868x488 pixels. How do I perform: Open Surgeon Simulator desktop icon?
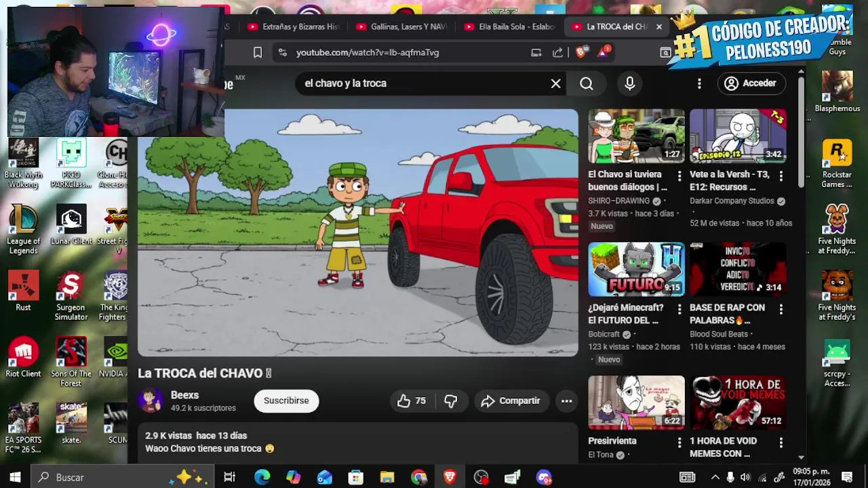pos(71,296)
